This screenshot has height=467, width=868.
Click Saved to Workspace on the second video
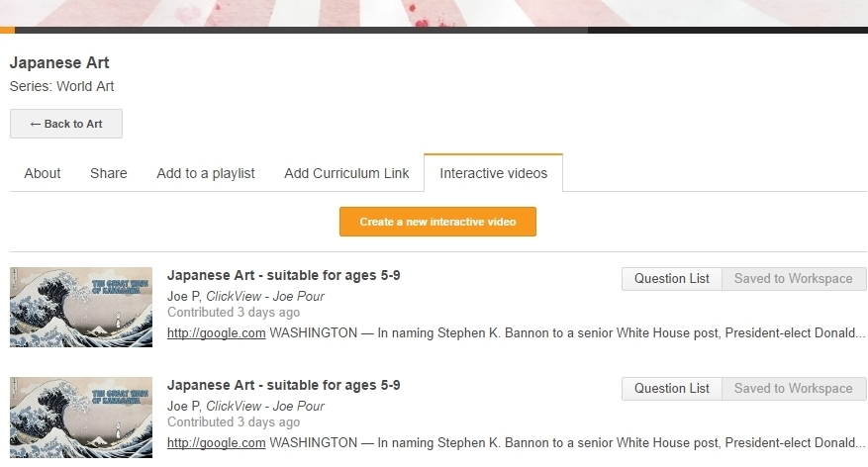[x=793, y=389]
